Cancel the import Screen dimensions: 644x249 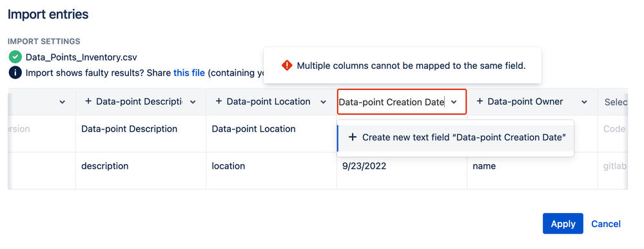606,223
